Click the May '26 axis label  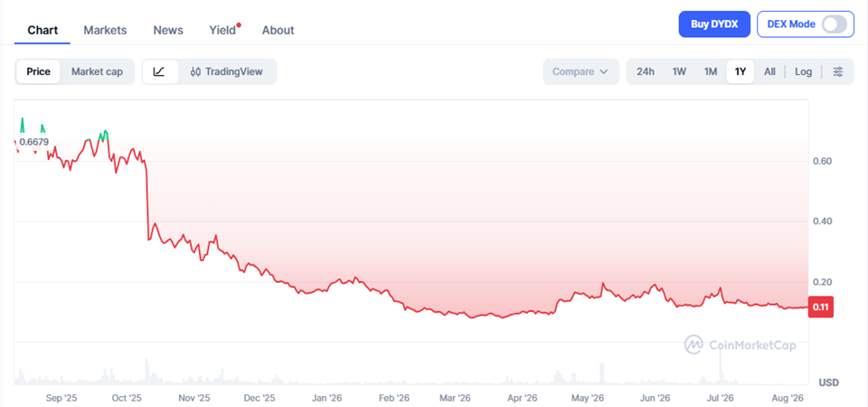(x=588, y=398)
